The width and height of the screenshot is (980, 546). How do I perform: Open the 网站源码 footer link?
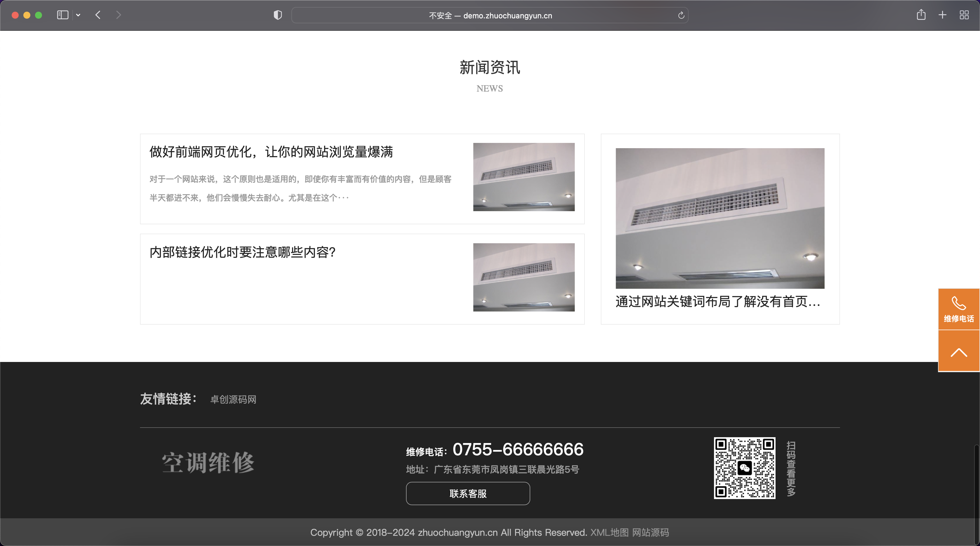(x=650, y=532)
